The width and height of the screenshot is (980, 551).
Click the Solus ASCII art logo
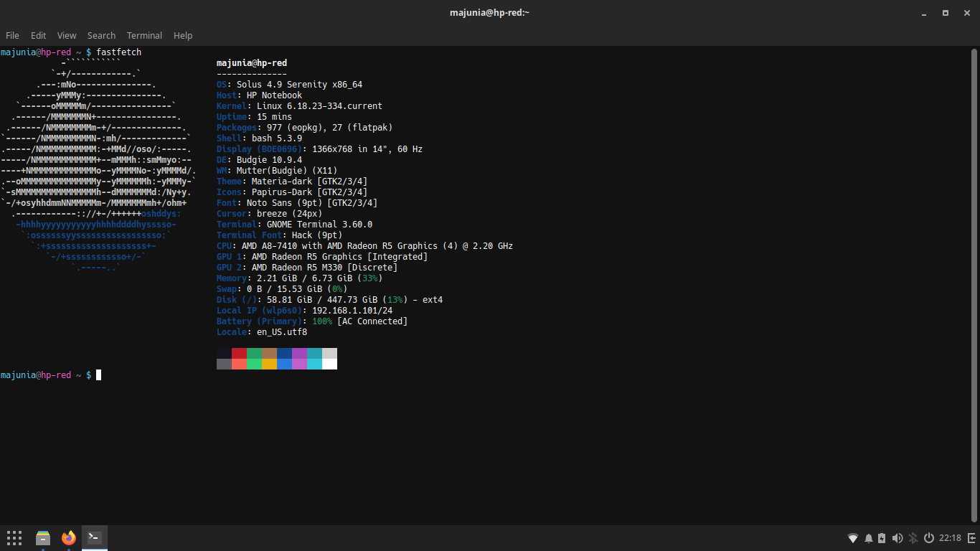pyautogui.click(x=98, y=166)
